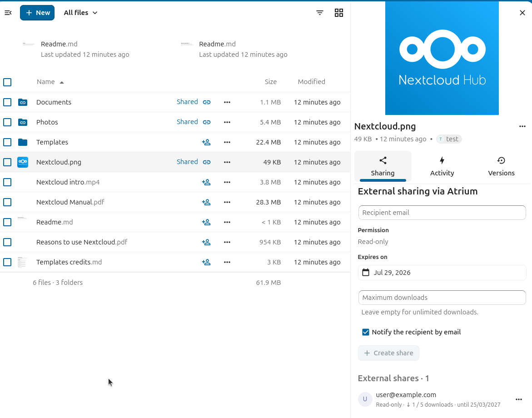
Task: Open the Photos folder icon
Action: (23, 122)
